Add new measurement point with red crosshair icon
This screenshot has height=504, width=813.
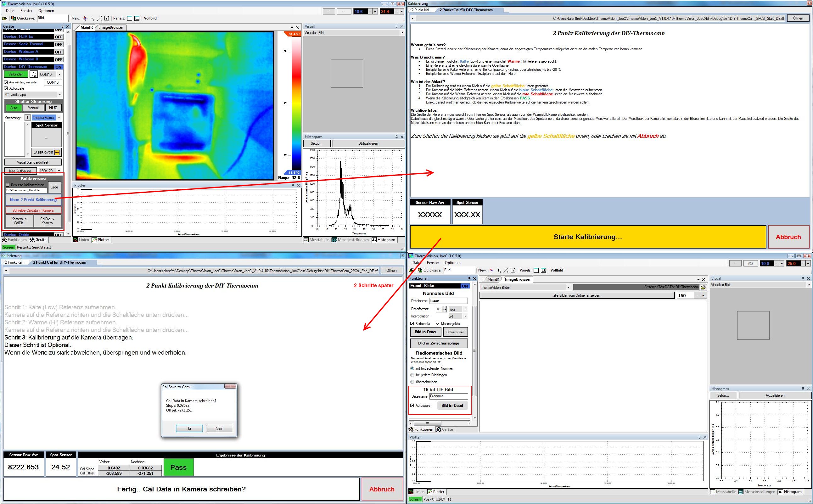point(85,18)
